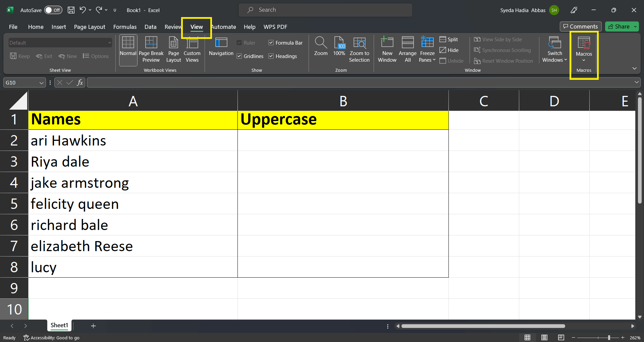Click the Save icon in title bar
The height and width of the screenshot is (342, 644).
71,10
